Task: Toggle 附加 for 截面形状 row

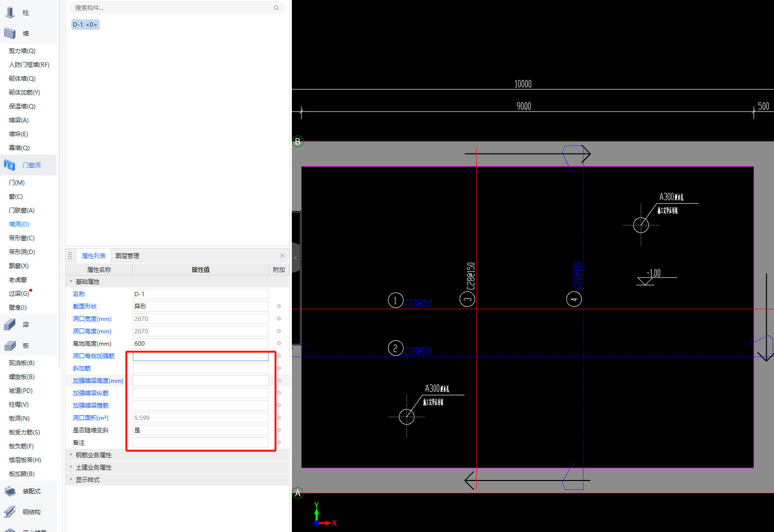Action: pos(279,306)
